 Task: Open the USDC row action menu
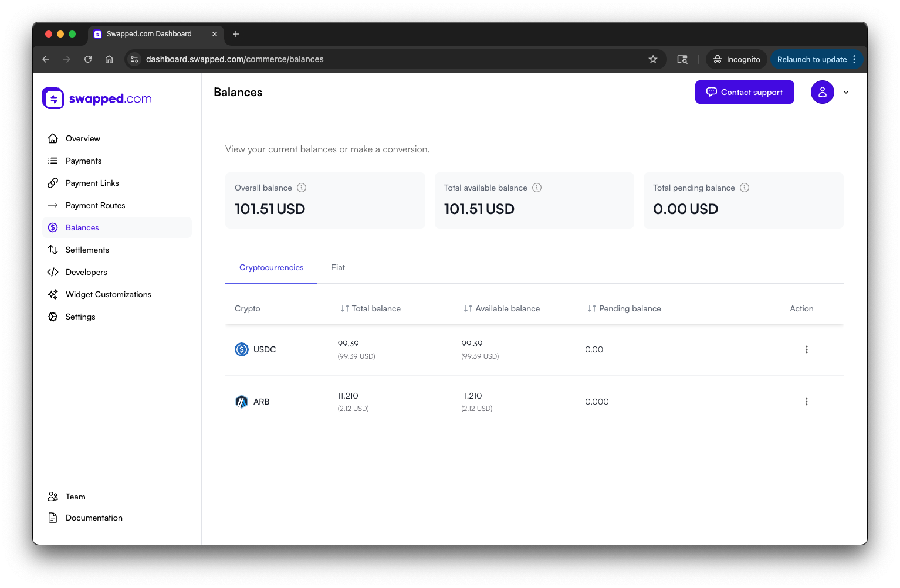coord(807,349)
